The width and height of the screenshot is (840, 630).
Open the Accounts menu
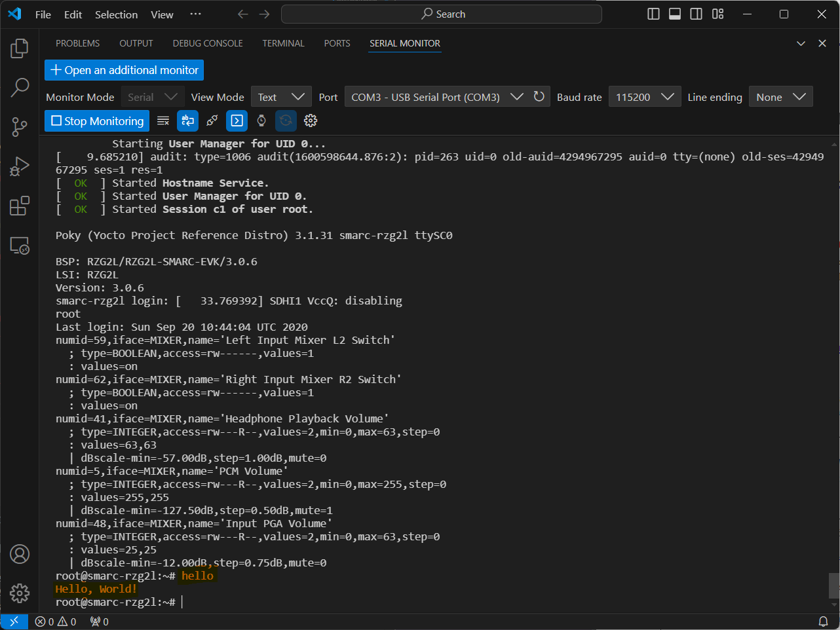coord(20,554)
